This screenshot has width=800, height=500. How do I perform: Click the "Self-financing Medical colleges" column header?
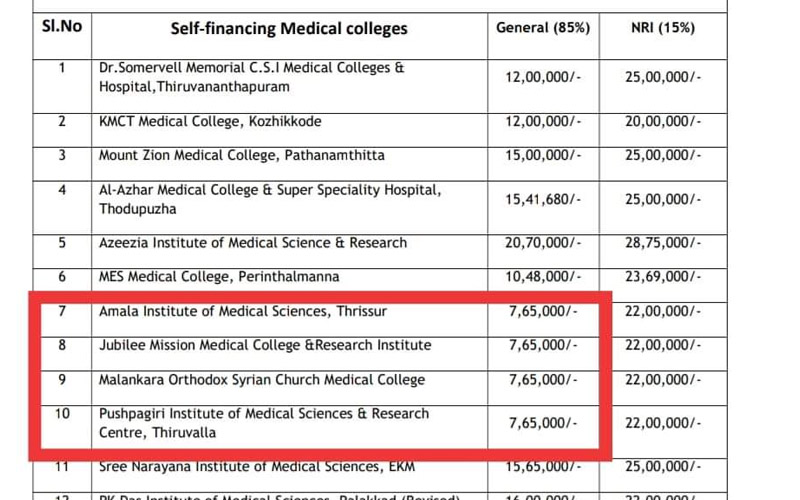coord(289,28)
